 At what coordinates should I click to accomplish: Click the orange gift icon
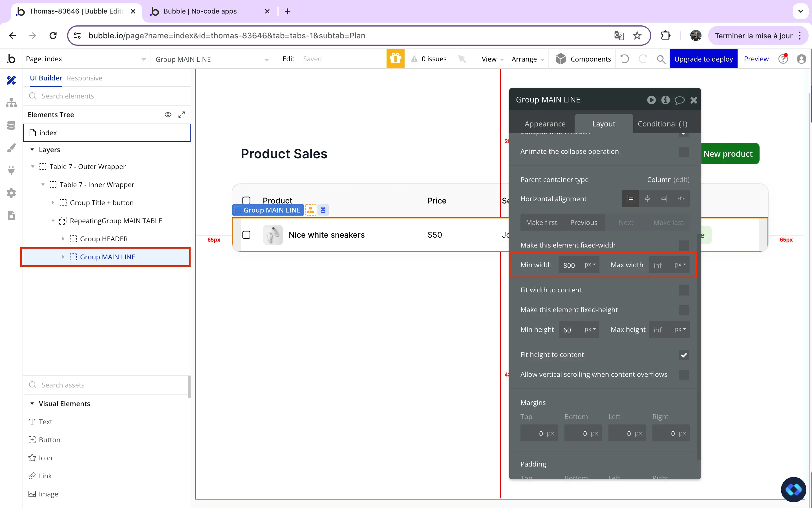pyautogui.click(x=395, y=59)
